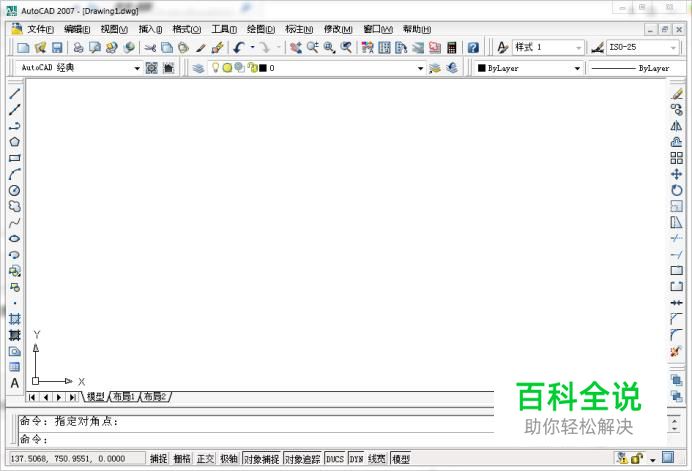The image size is (692, 471).
Task: Select the Line draw tool
Action: 15,94
